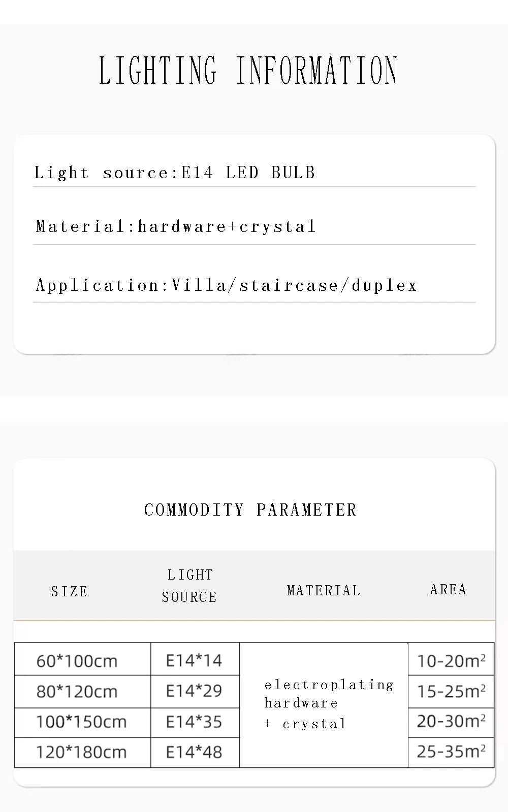Select the 120*180cm size cell
The height and width of the screenshot is (812, 508).
[82, 752]
